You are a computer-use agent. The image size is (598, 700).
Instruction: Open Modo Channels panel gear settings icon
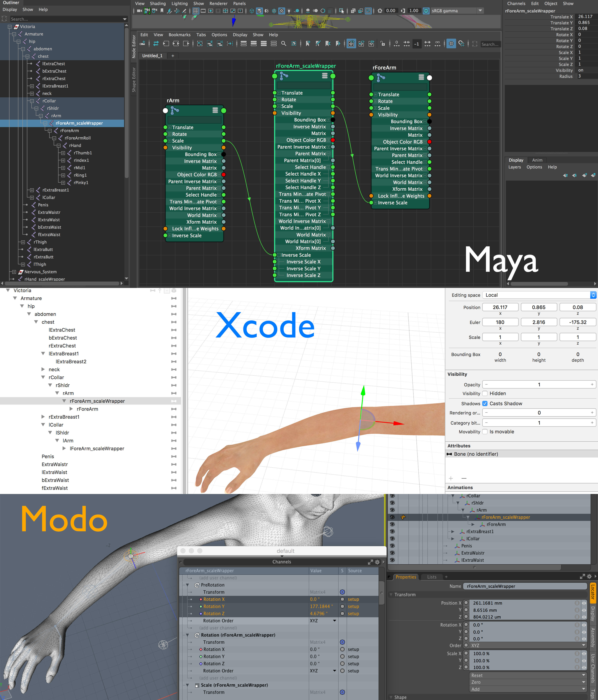(x=377, y=562)
